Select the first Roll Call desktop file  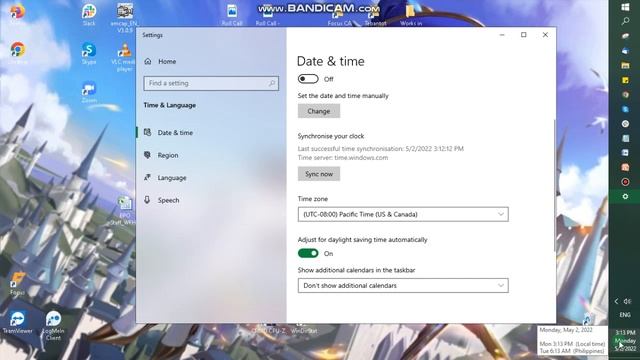[x=232, y=15]
